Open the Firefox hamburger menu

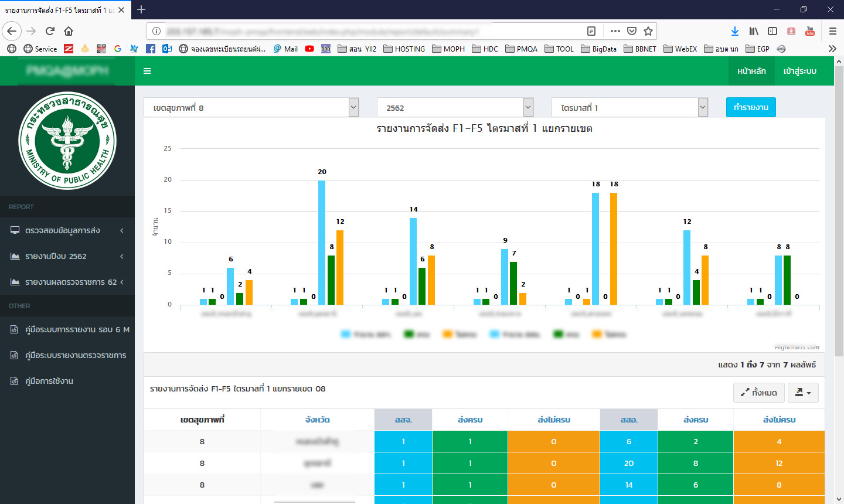pyautogui.click(x=832, y=31)
